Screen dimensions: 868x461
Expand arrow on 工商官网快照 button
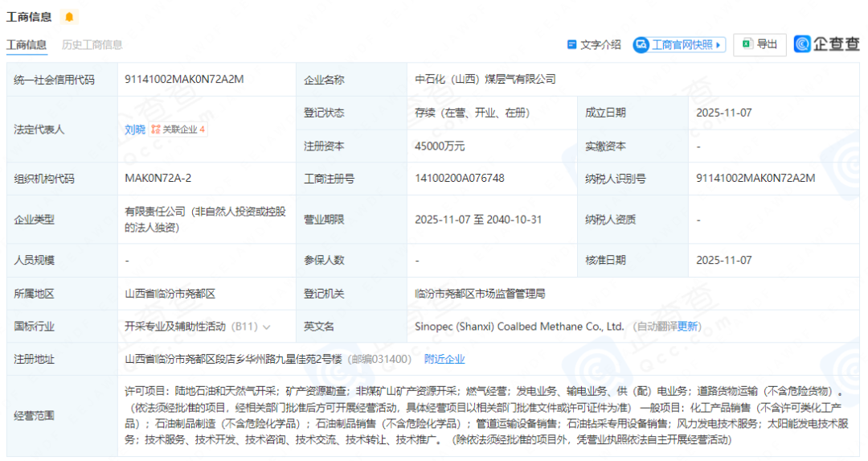(x=719, y=45)
